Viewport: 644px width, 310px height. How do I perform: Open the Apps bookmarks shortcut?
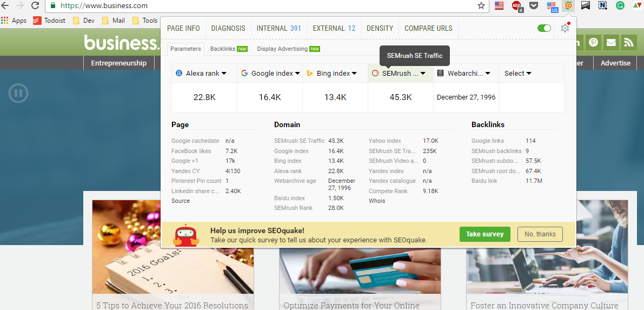[14, 20]
